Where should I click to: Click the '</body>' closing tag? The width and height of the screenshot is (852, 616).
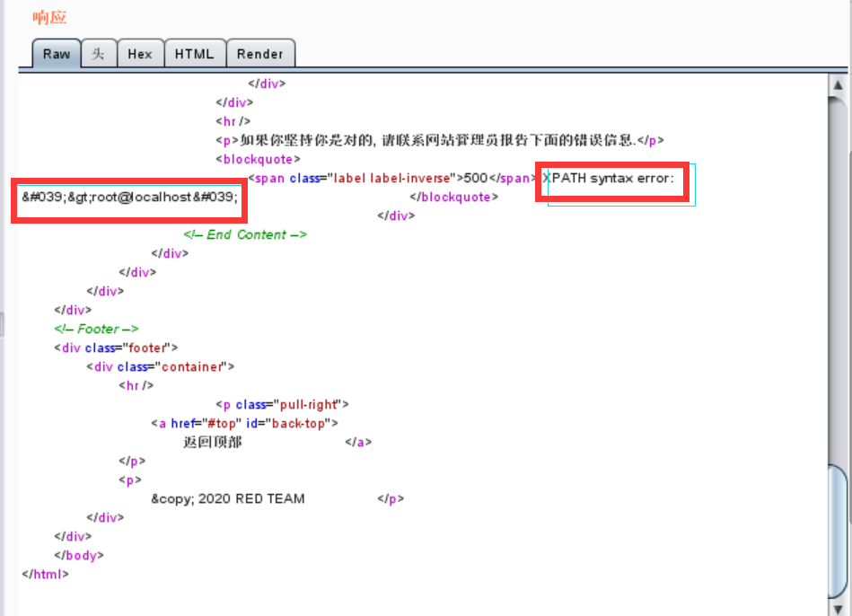(x=79, y=556)
